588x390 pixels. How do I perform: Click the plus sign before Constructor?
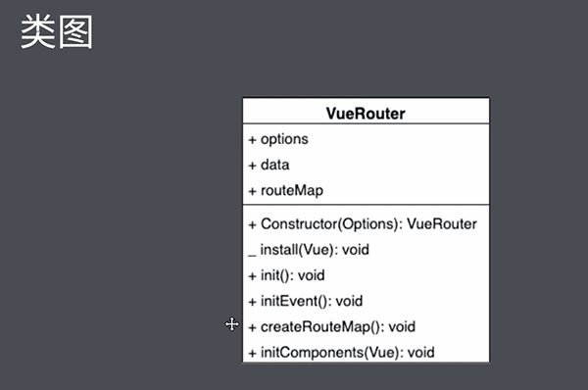tap(253, 224)
